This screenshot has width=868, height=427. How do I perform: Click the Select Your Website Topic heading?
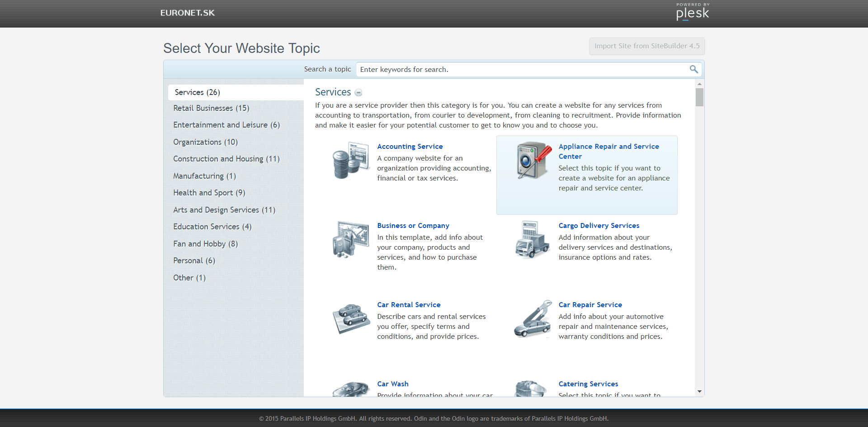click(x=241, y=48)
